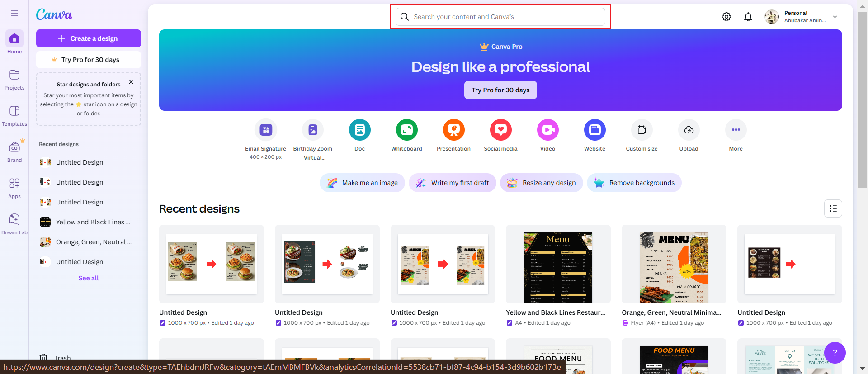Click the Canva Pro banner label
Image resolution: width=868 pixels, height=374 pixels.
(x=501, y=47)
